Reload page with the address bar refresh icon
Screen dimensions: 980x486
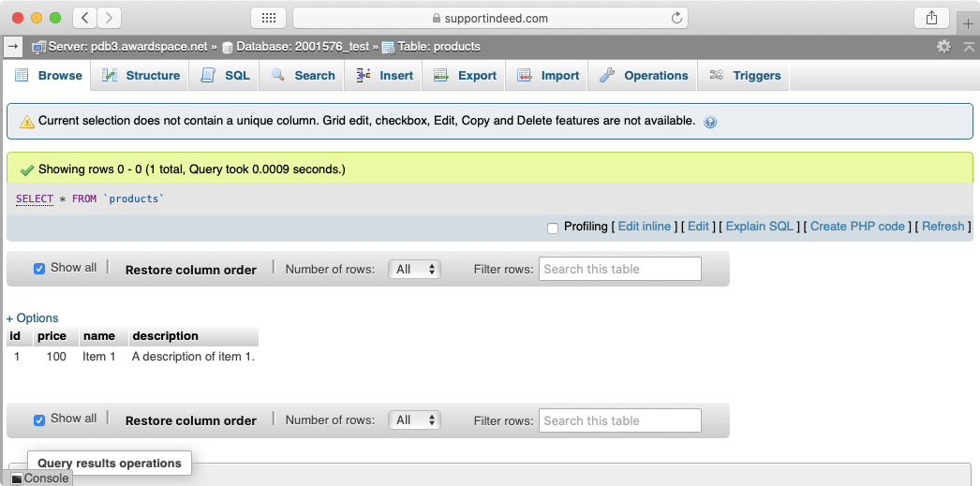click(x=676, y=18)
